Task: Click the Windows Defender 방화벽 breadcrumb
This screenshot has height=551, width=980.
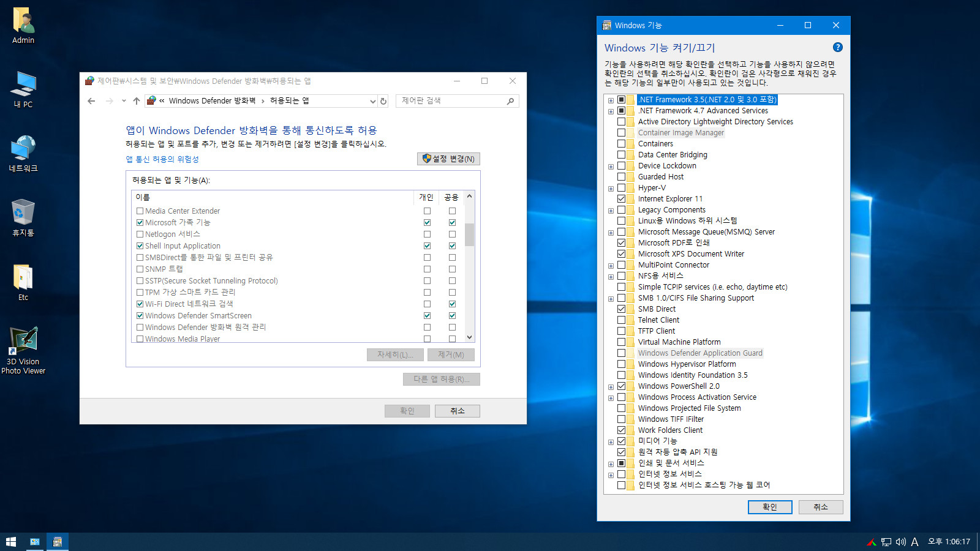Action: 212,101
